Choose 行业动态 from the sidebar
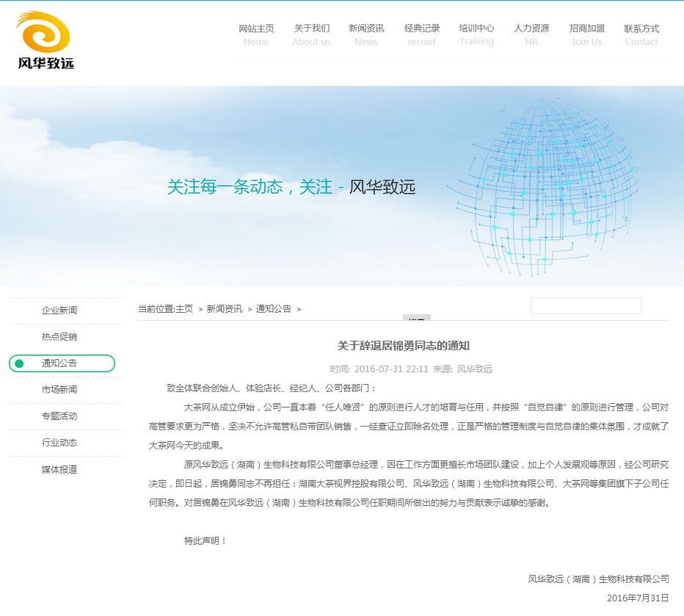 point(59,443)
